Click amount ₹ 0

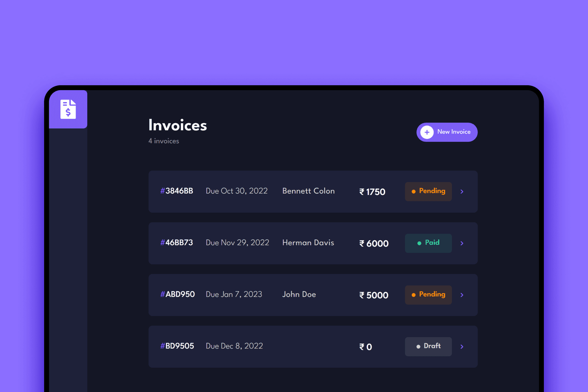click(x=365, y=347)
